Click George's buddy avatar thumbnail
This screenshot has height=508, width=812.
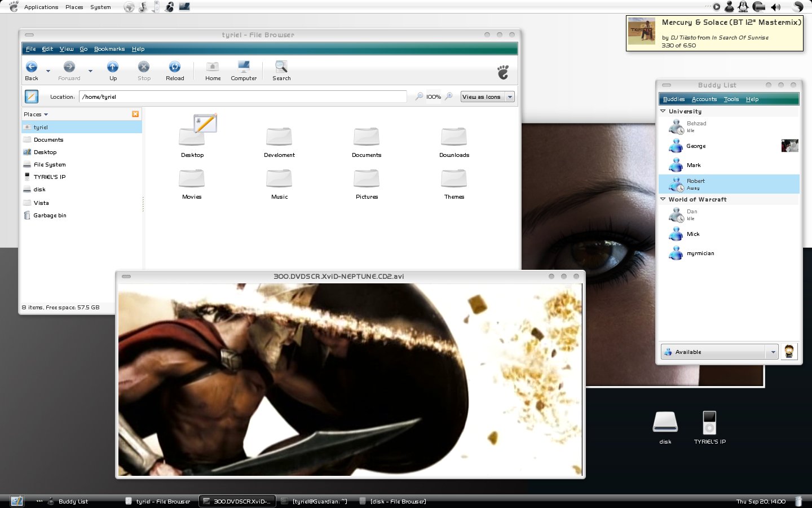coord(789,146)
